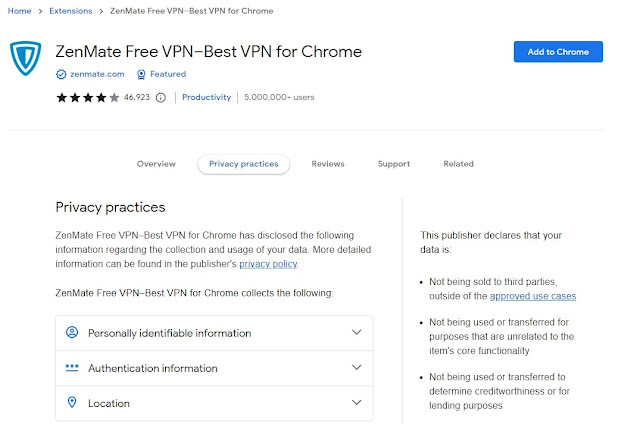Switch to the Overview tab
This screenshot has width=640, height=438.
pyautogui.click(x=156, y=164)
